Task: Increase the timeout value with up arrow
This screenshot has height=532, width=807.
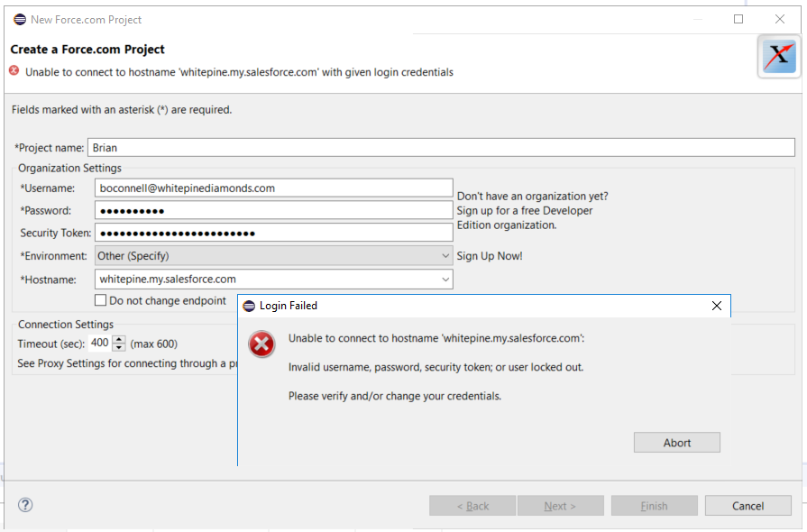Action: pyautogui.click(x=119, y=339)
